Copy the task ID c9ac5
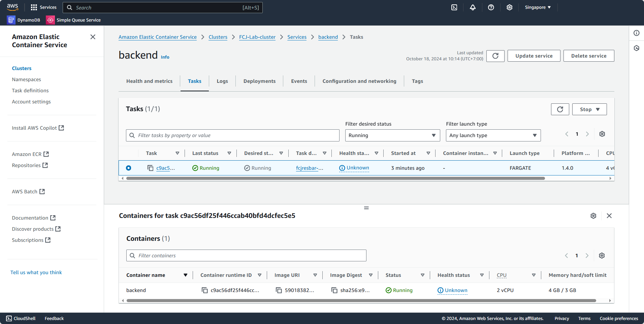The width and height of the screenshot is (644, 324). coord(151,168)
